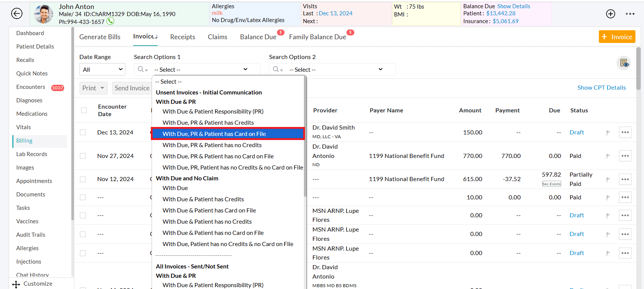Click Show CPT Details link
The image size is (644, 289).
(x=601, y=88)
